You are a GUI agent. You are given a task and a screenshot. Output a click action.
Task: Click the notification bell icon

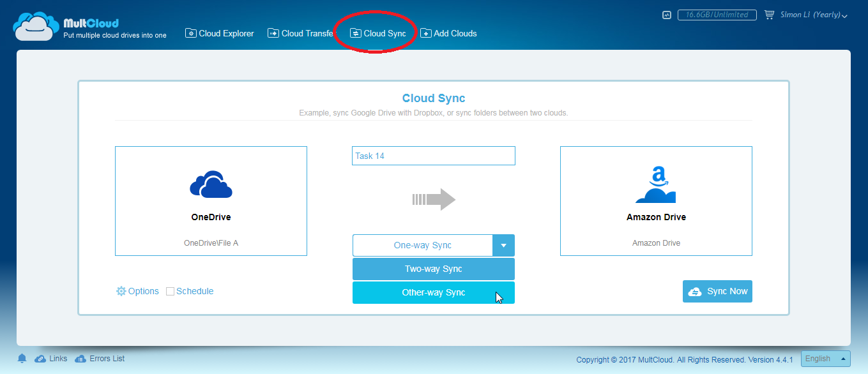(22, 358)
